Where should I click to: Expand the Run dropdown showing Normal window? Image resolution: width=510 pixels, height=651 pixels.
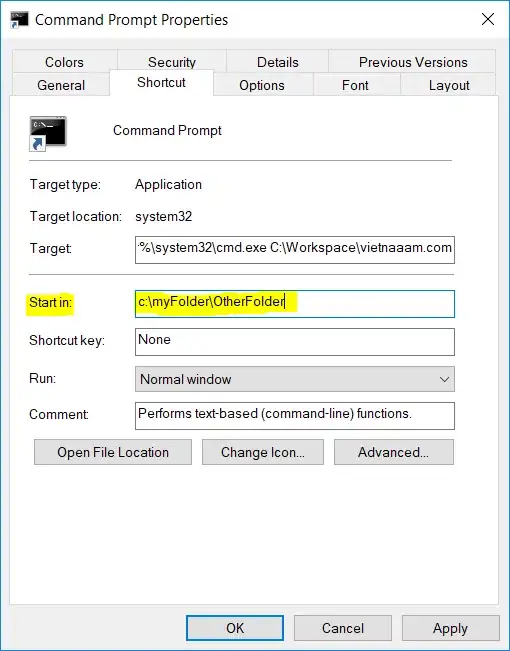pos(295,379)
